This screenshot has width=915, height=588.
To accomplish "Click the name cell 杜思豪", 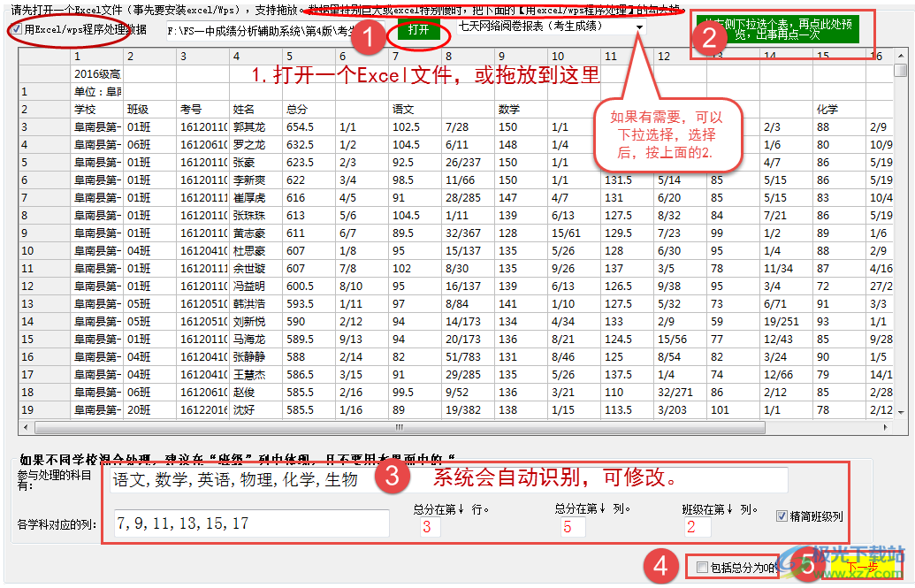I will [256, 250].
